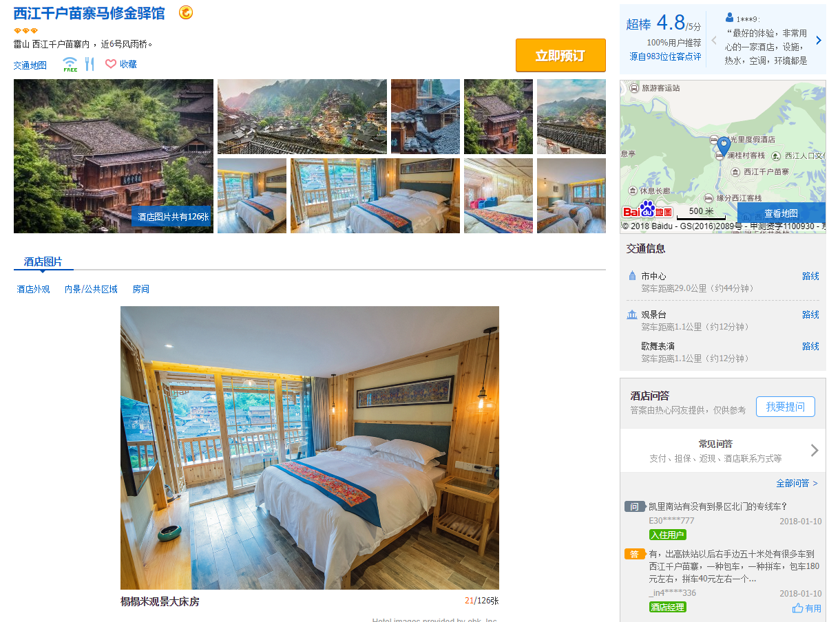Switch to the 内景/公共区域 category
Screen dimensions: 840x622
pos(91,289)
